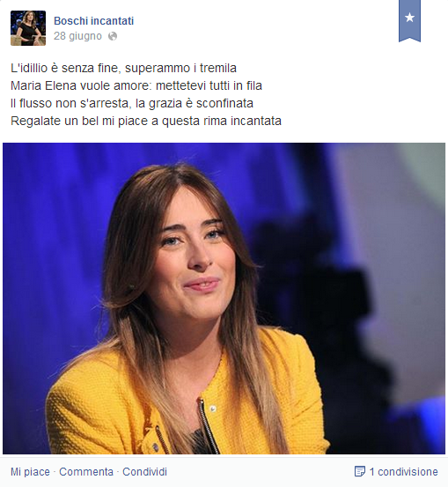The image size is (448, 487).
Task: Click the globe public-privacy icon
Action: 113,36
